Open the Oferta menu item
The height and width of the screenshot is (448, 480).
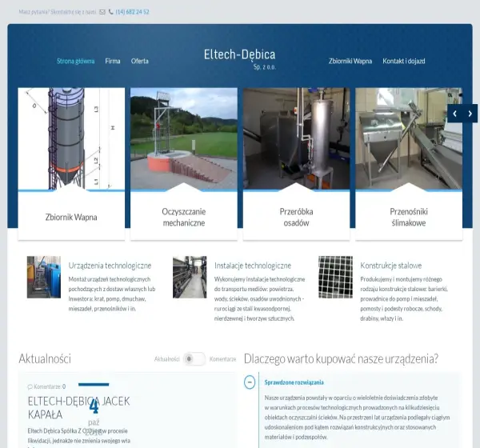pos(139,61)
